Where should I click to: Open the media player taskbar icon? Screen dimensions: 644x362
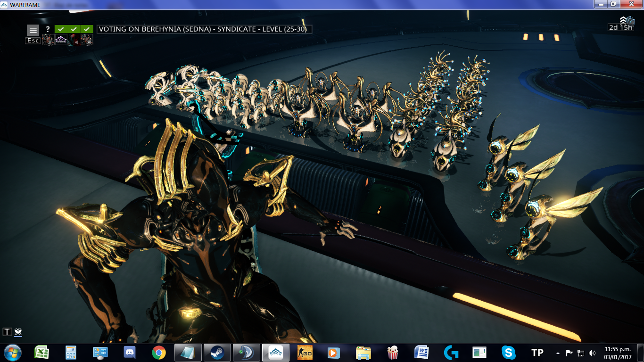tap(334, 352)
